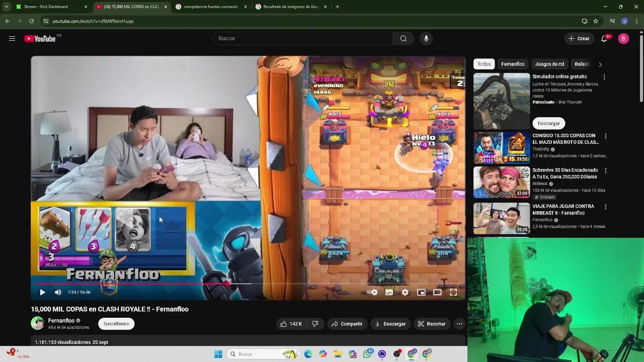Click Descargar on the War Thunder ad
Screen dimensions: 644x362
pyautogui.click(x=548, y=123)
